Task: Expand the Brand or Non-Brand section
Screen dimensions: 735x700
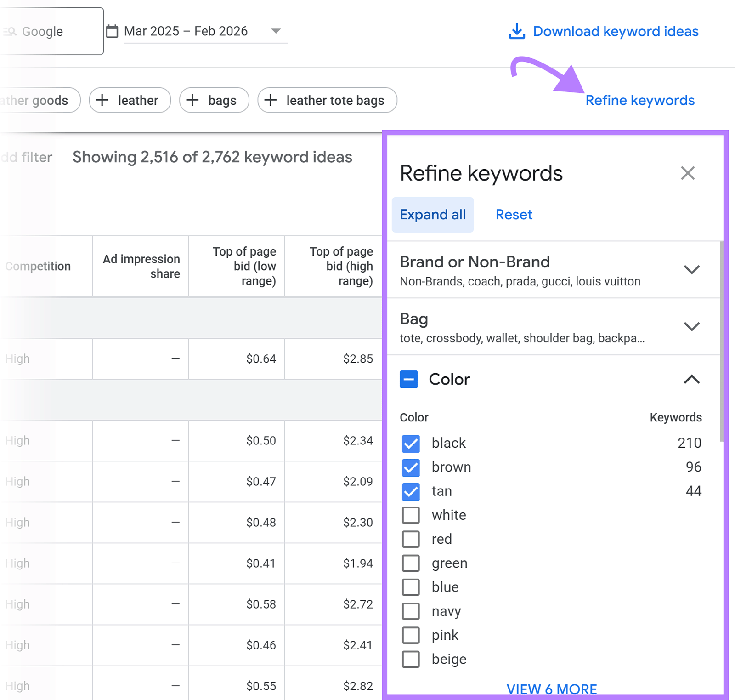Action: pos(692,270)
